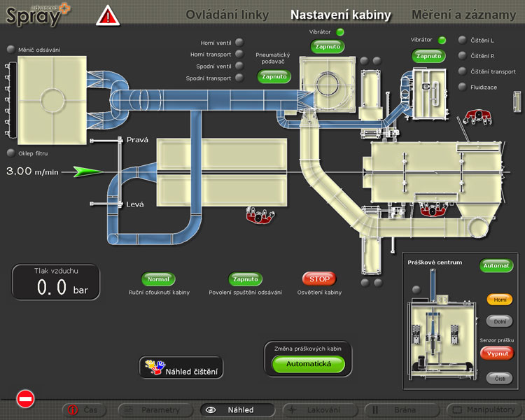Screen dimensions: 525x420
Task: Click the red warning triangle alarm icon
Action: (107, 15)
